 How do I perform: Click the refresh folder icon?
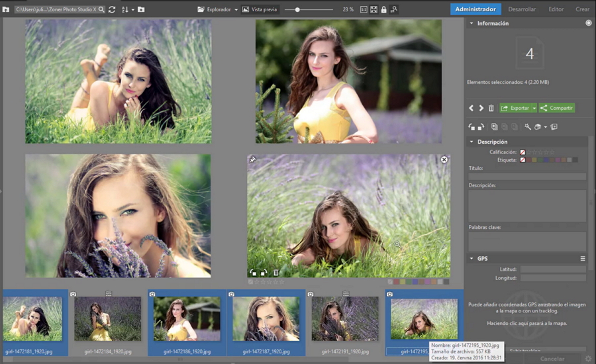click(112, 9)
